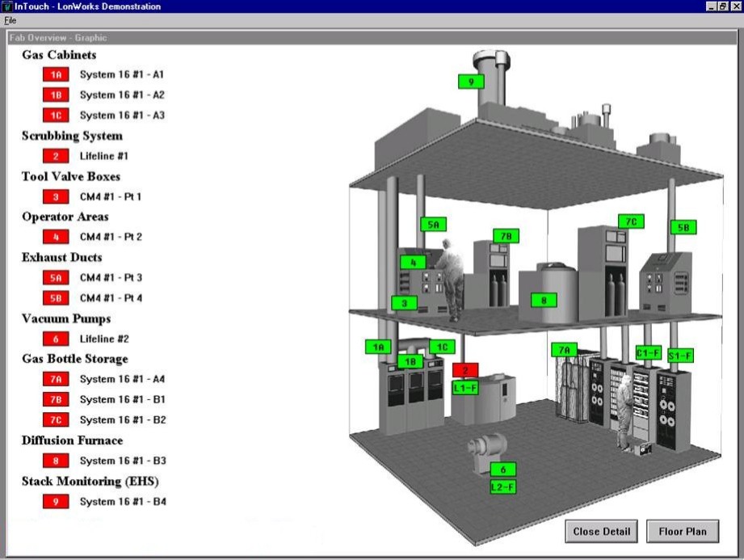Click the Fab Overview - Graphic title bar
744x560 pixels.
(x=372, y=37)
